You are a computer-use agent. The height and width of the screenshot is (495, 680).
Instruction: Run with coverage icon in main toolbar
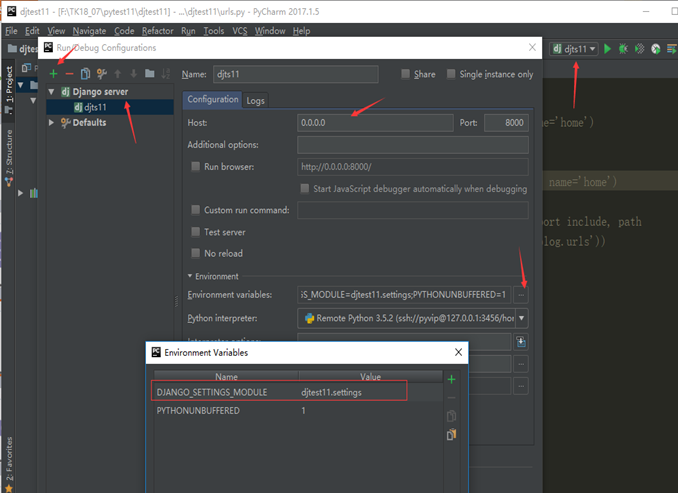tap(640, 49)
